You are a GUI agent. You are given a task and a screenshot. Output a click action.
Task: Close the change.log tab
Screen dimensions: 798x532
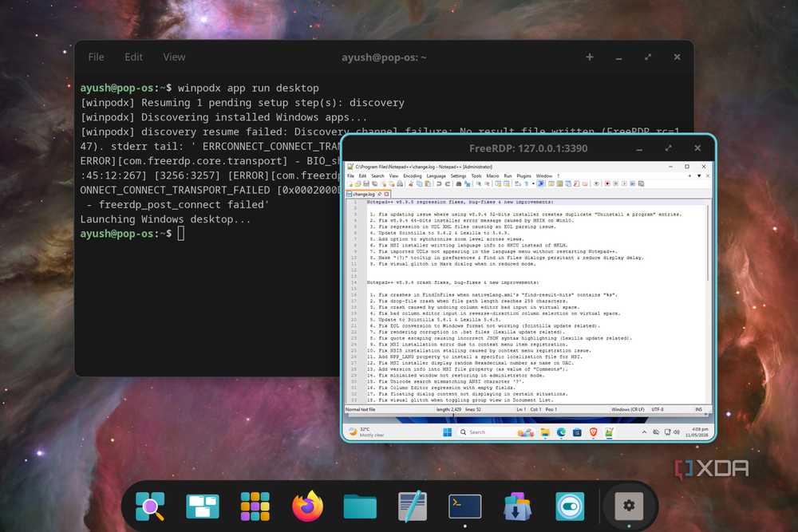coord(387,195)
